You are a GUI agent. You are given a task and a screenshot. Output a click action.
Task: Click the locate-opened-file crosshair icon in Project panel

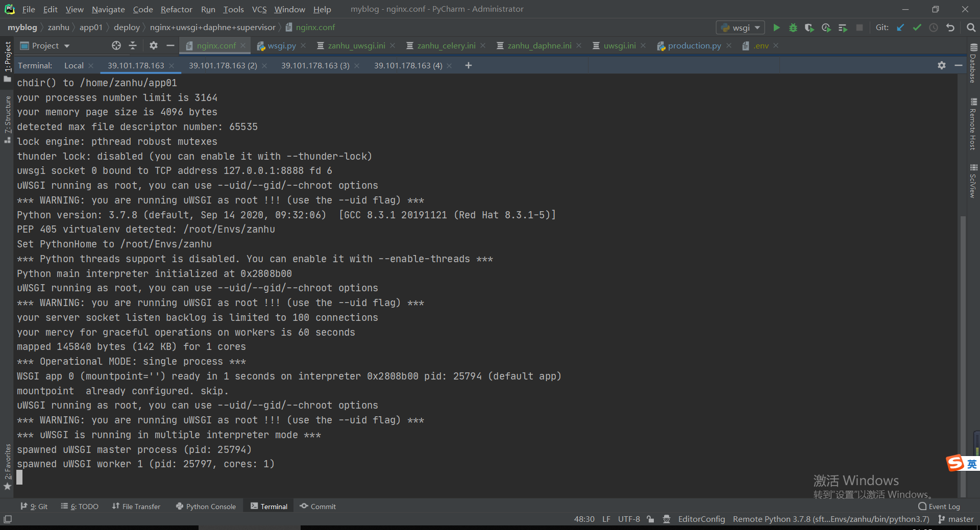pos(116,45)
